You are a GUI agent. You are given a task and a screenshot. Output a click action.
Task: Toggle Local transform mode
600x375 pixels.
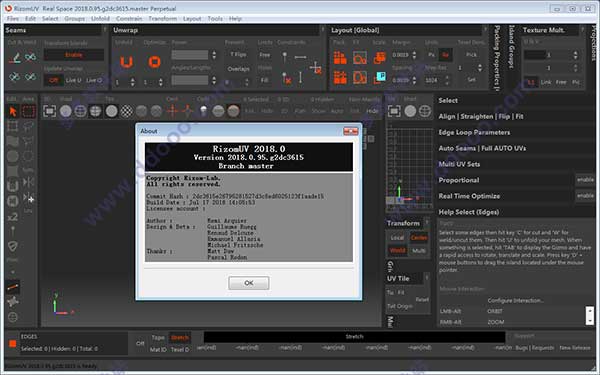click(x=397, y=238)
